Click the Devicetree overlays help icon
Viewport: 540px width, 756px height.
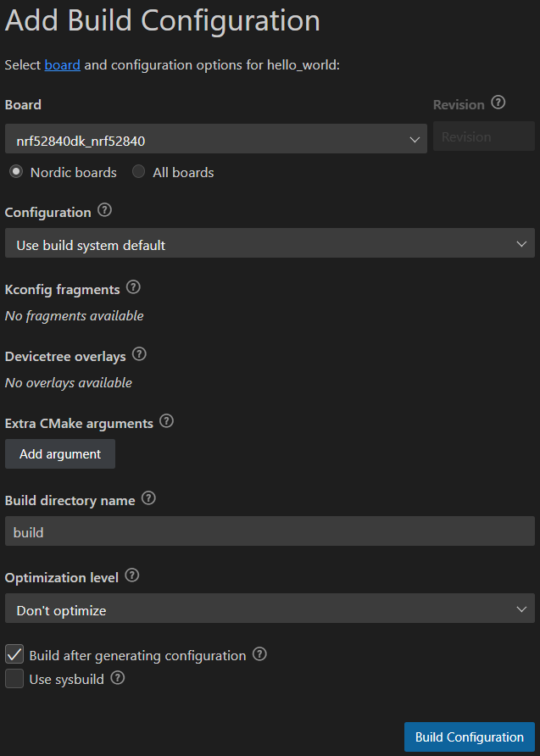(x=139, y=355)
